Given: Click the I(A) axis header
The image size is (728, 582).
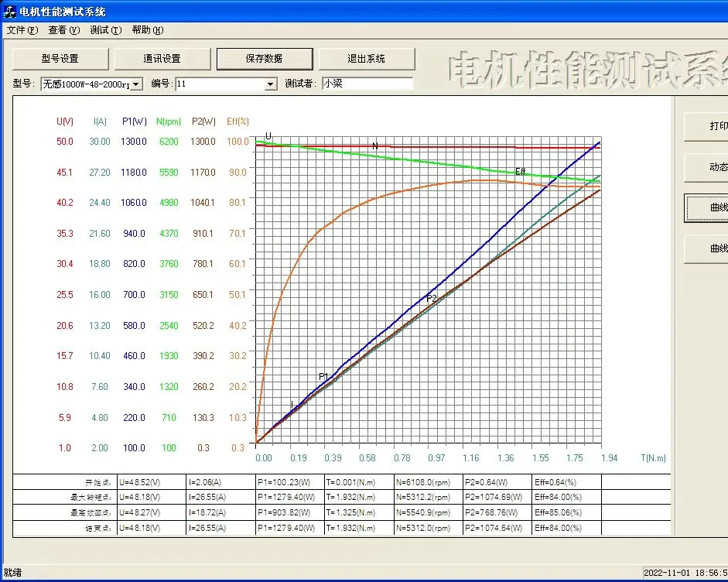Looking at the screenshot, I should pyautogui.click(x=100, y=122).
